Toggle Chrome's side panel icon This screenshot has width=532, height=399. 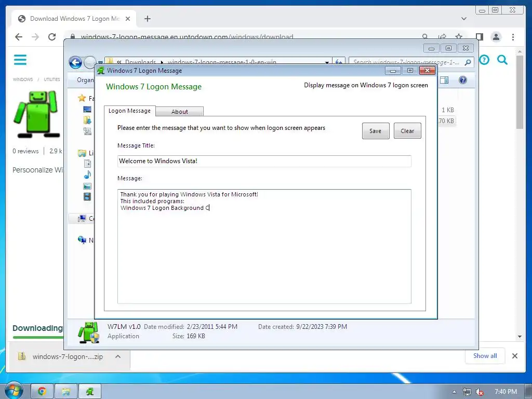coord(479,37)
